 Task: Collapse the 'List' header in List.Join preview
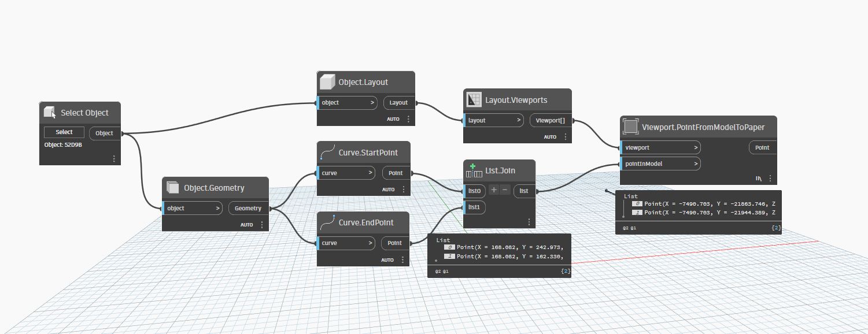443,240
